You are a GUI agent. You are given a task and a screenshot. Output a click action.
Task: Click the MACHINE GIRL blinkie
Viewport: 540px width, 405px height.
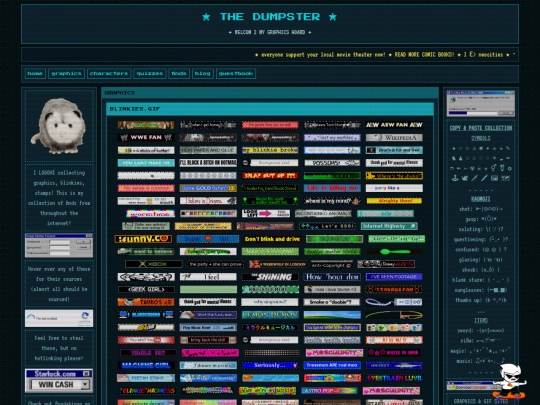146,365
